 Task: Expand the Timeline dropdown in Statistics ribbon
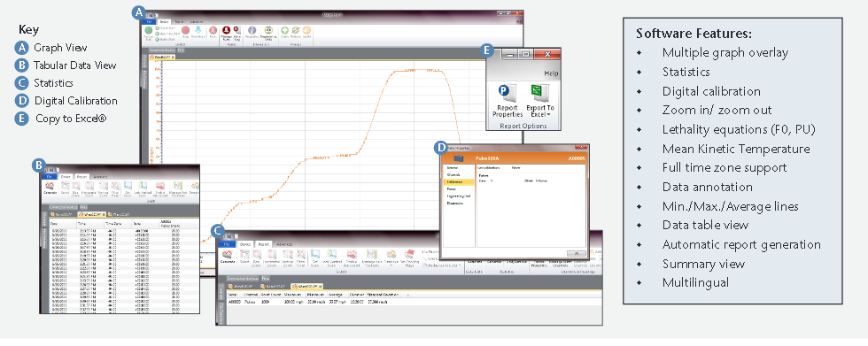391,259
